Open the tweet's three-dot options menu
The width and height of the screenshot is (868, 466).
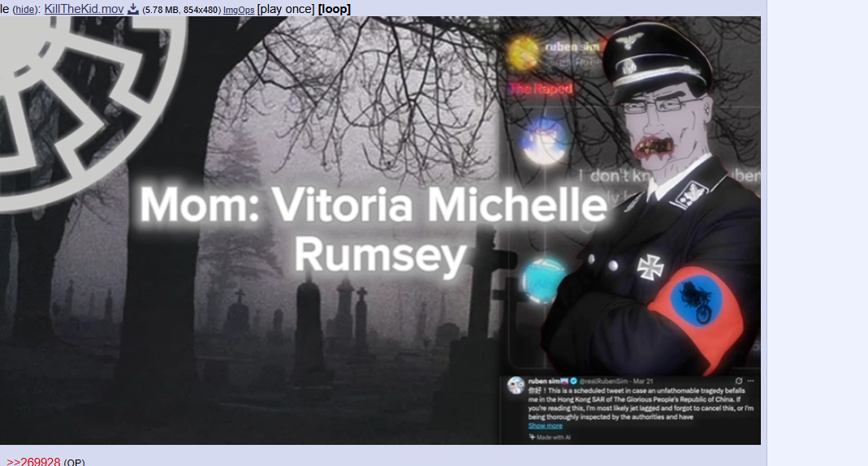(x=751, y=381)
